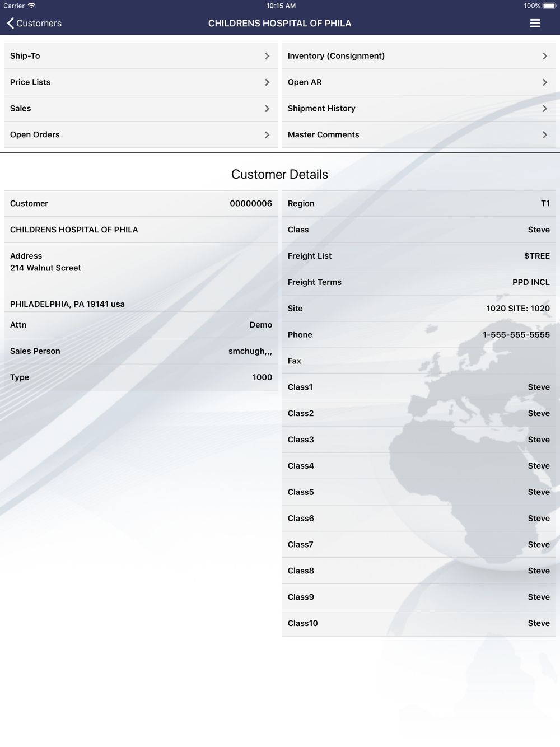Tap Sales Person value smchugh,,,
Screen dimensions: 560x747
pos(250,352)
